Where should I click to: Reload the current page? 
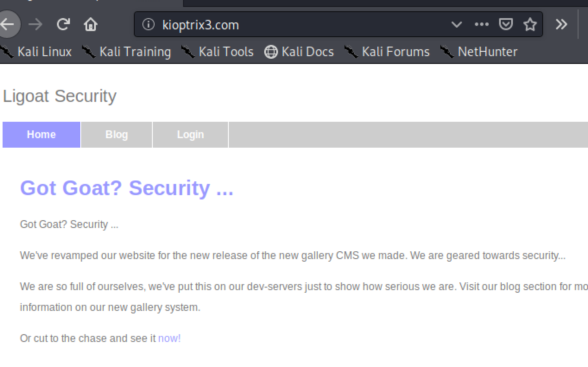[63, 25]
